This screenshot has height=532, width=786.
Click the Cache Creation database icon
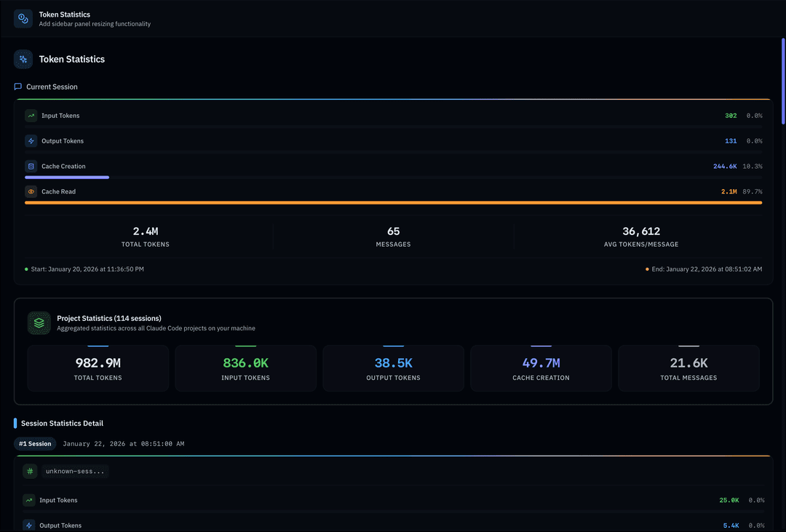pyautogui.click(x=31, y=166)
